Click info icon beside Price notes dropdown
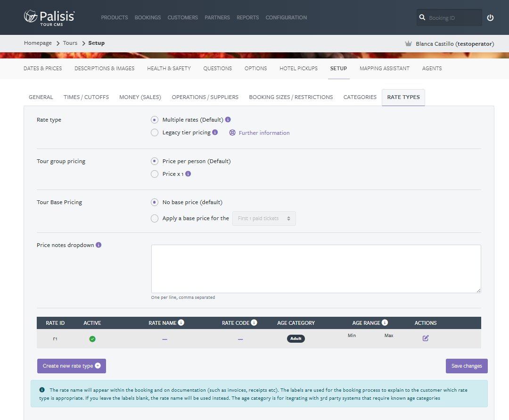The height and width of the screenshot is (420, 509). click(x=99, y=245)
